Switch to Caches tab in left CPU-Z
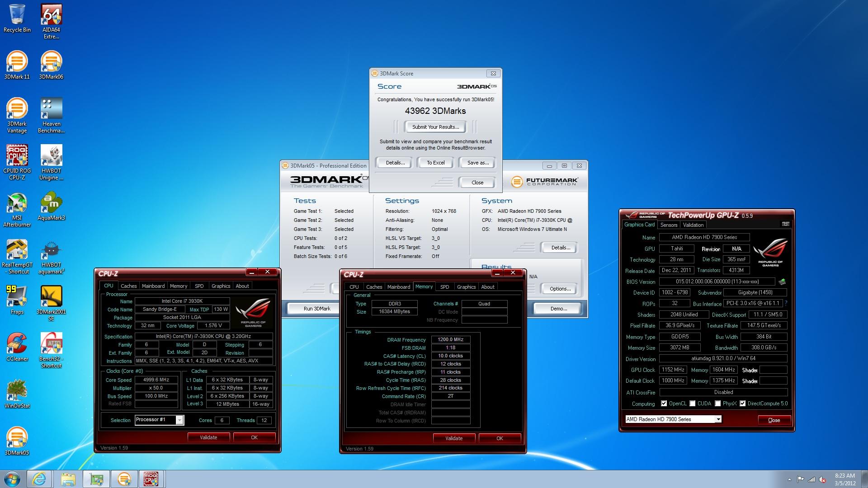The height and width of the screenshot is (488, 868). [x=128, y=286]
